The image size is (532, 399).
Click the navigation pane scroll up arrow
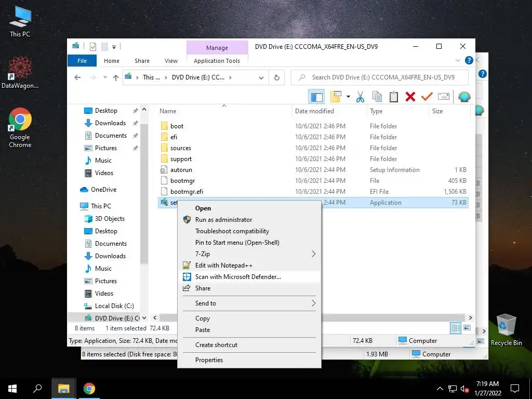tap(144, 110)
